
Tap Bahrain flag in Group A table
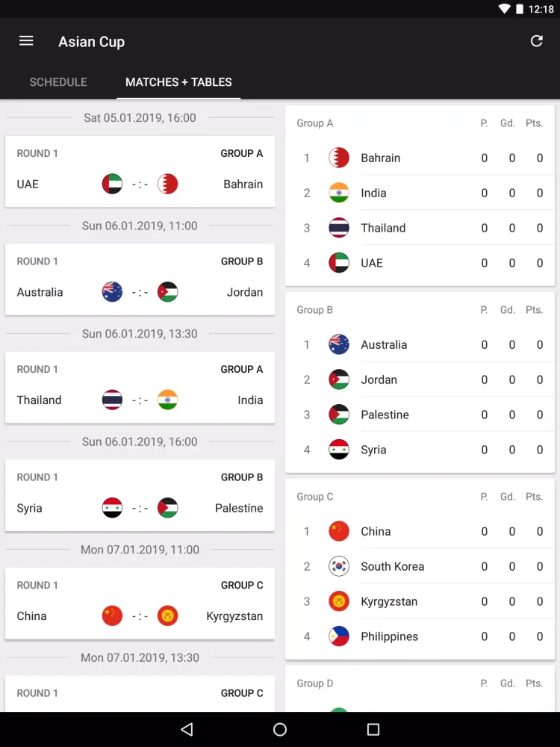pos(339,158)
